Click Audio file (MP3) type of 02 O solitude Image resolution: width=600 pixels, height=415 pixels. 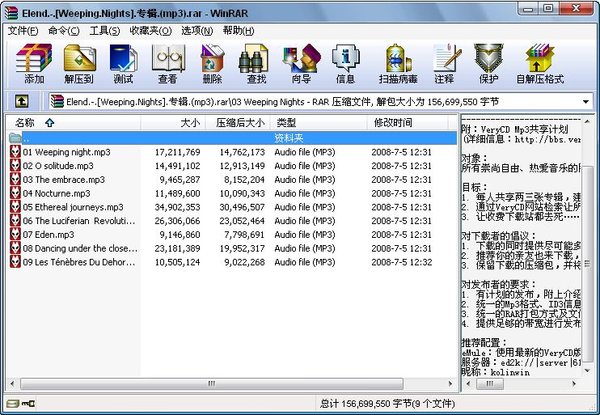click(x=305, y=166)
